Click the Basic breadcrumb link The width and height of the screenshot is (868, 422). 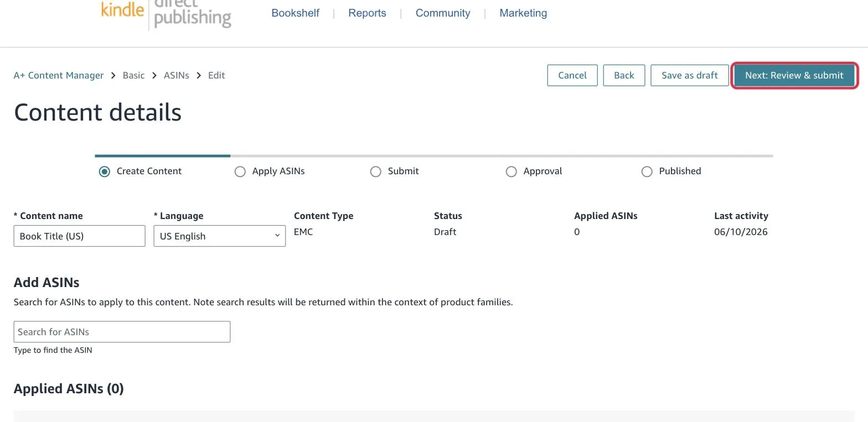click(x=133, y=75)
